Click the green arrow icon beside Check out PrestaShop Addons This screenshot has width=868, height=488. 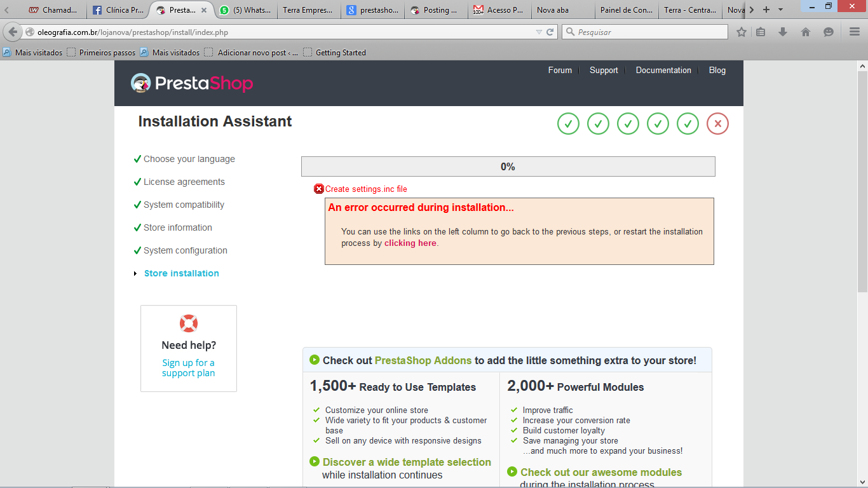pyautogui.click(x=315, y=360)
